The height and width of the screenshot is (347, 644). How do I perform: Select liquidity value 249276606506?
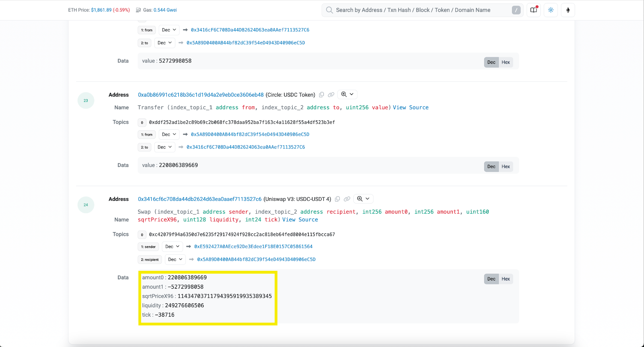184,305
